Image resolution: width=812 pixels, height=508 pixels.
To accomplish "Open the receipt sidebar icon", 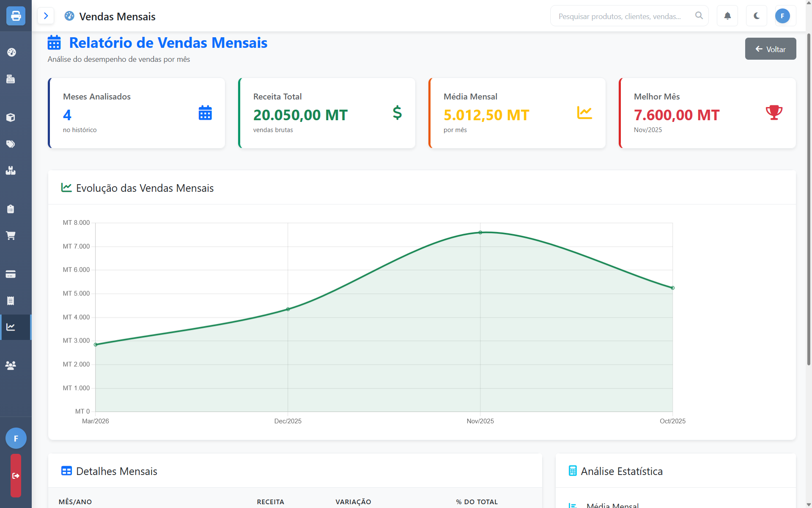I will (x=11, y=301).
